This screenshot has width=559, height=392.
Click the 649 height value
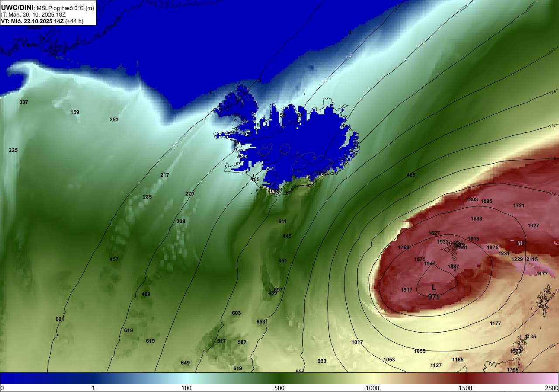(x=185, y=363)
